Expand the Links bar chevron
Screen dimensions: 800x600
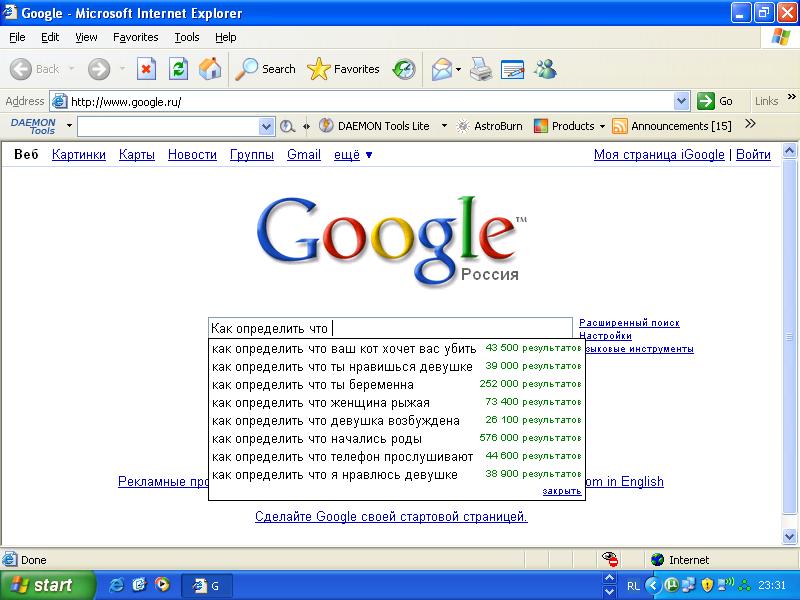pos(791,96)
